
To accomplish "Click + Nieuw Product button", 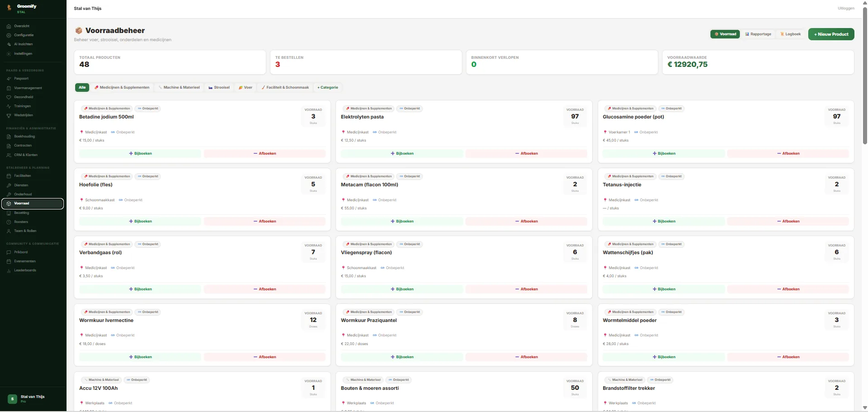I will tap(831, 34).
